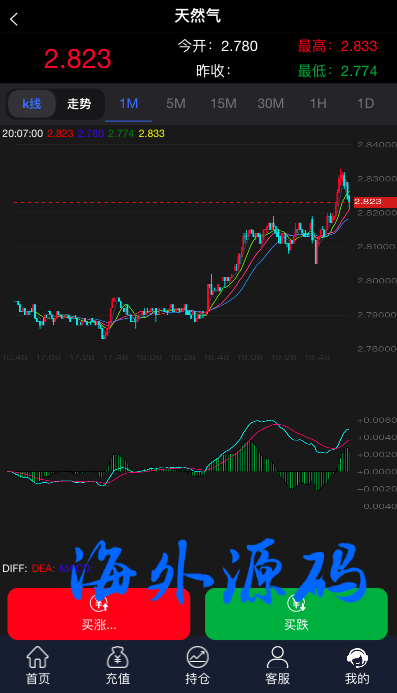Tap the green 买跌 buy-down button
Viewport: 397px width, 693px height.
296,613
